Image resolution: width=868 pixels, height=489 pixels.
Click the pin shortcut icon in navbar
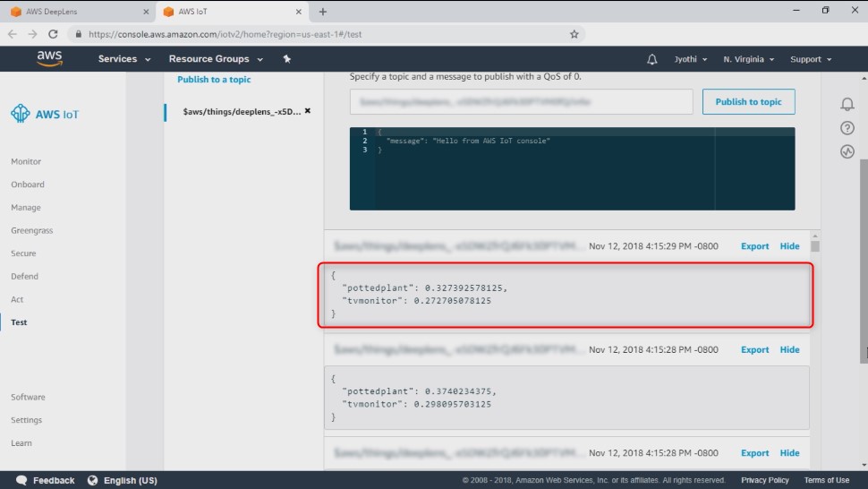[286, 59]
